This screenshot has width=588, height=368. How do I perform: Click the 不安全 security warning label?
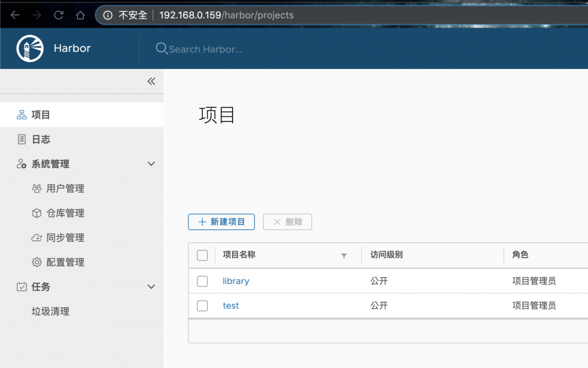[x=133, y=15]
